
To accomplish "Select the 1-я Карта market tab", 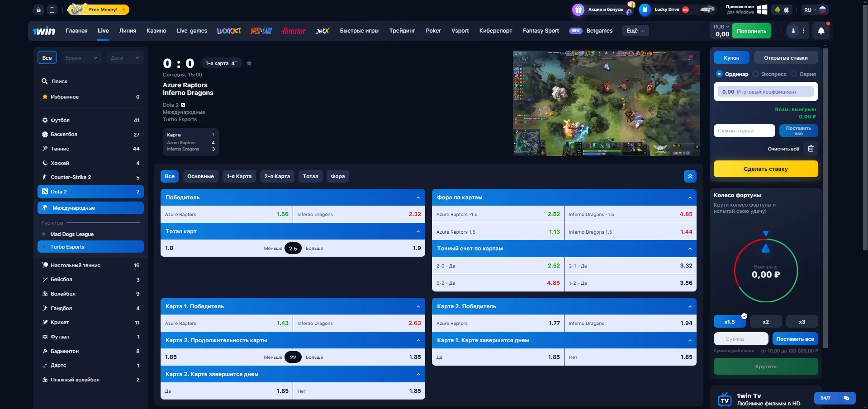I will 239,176.
